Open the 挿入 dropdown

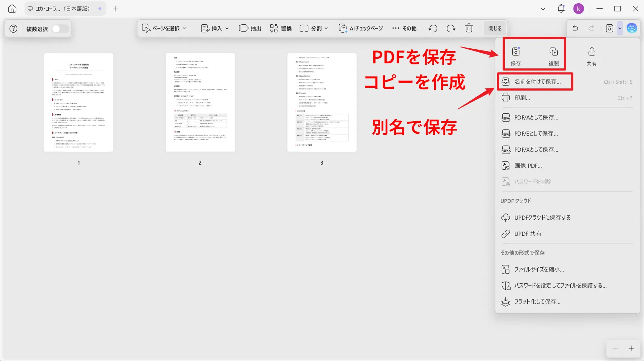(215, 28)
